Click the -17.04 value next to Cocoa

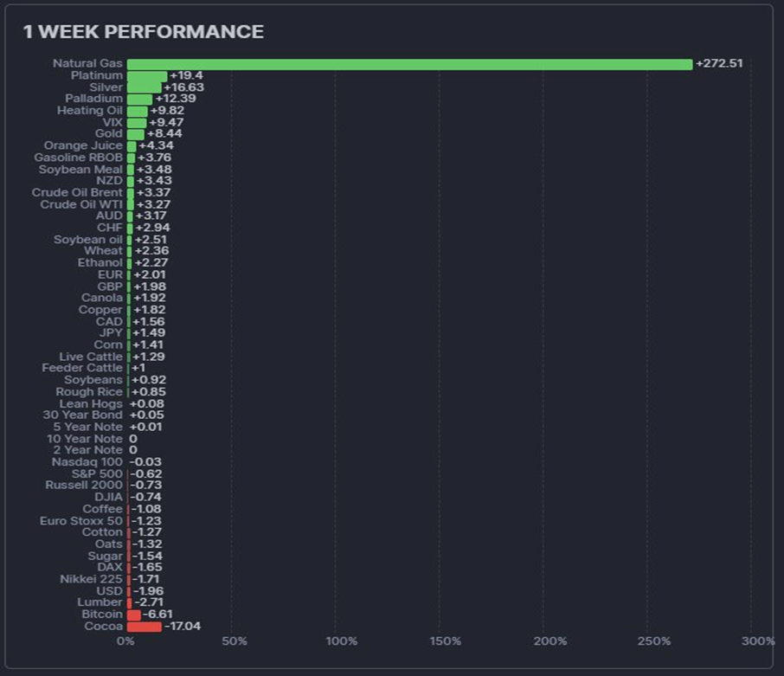pos(183,626)
